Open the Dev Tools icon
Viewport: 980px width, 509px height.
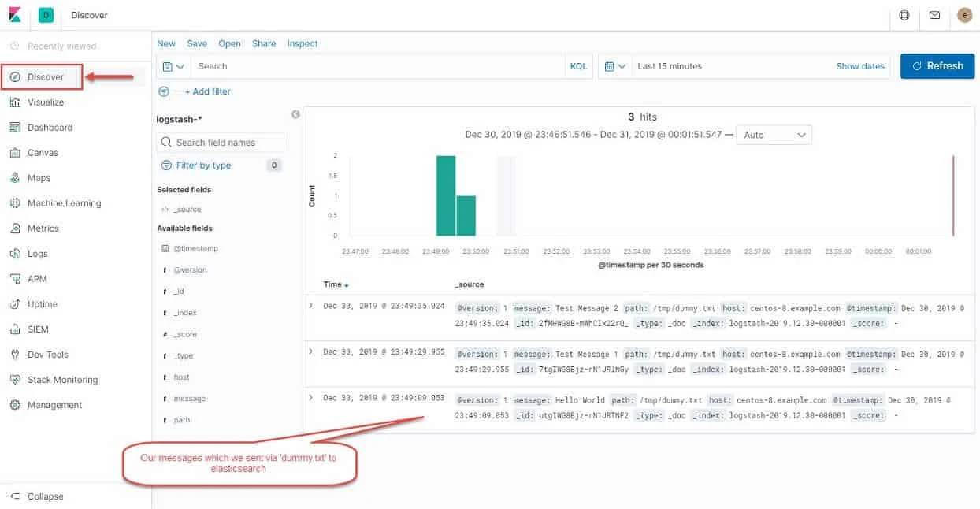click(16, 354)
